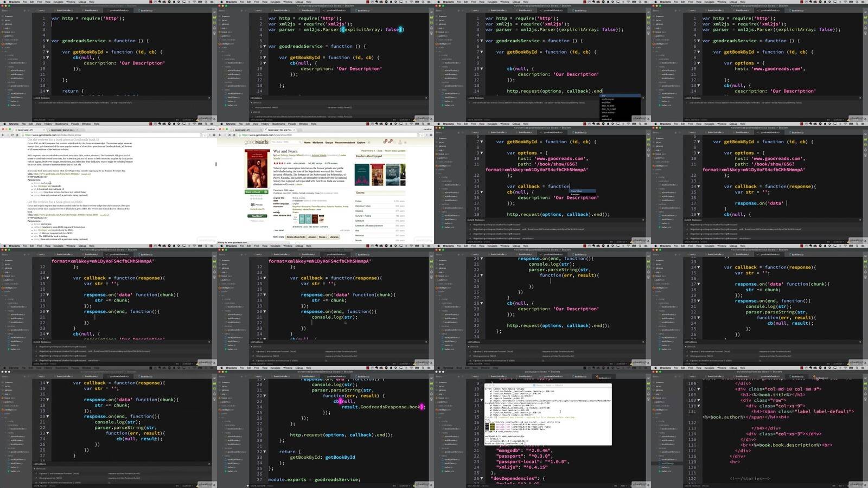Collapse the goodreadsService function fold at line 6

coord(265,46)
